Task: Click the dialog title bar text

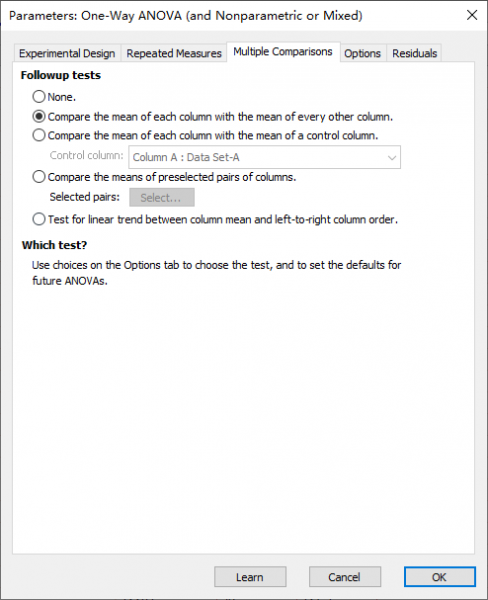Action: pos(186,16)
